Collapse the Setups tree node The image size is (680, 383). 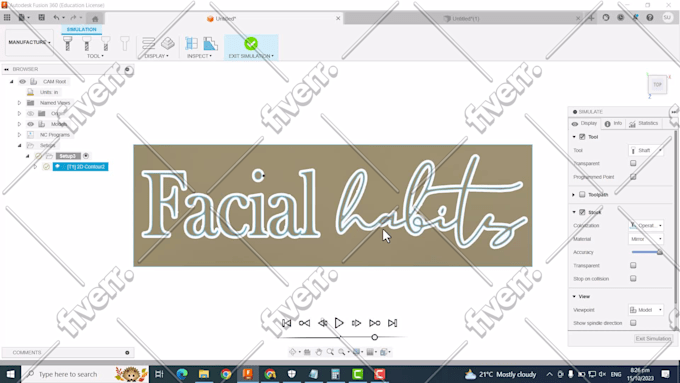pos(19,145)
